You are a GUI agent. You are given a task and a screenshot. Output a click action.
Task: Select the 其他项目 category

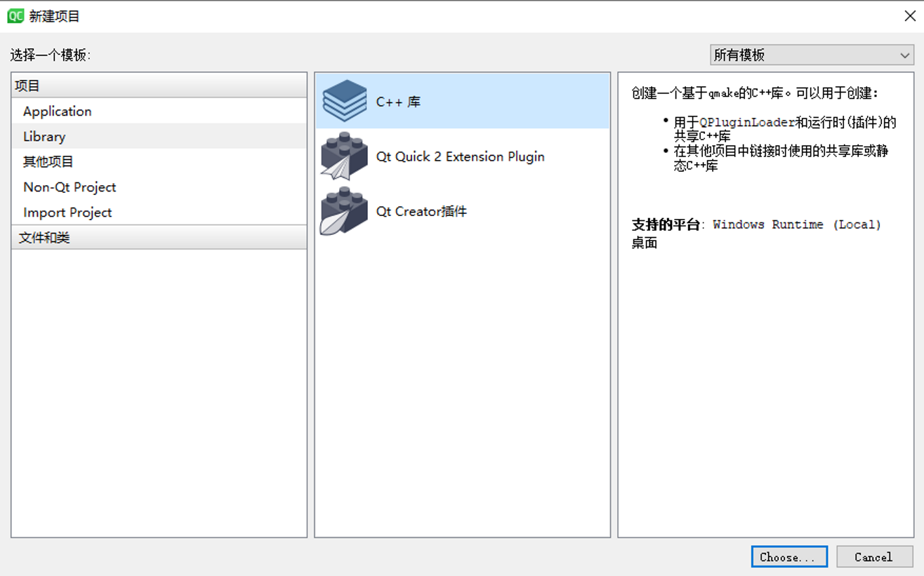(159, 161)
